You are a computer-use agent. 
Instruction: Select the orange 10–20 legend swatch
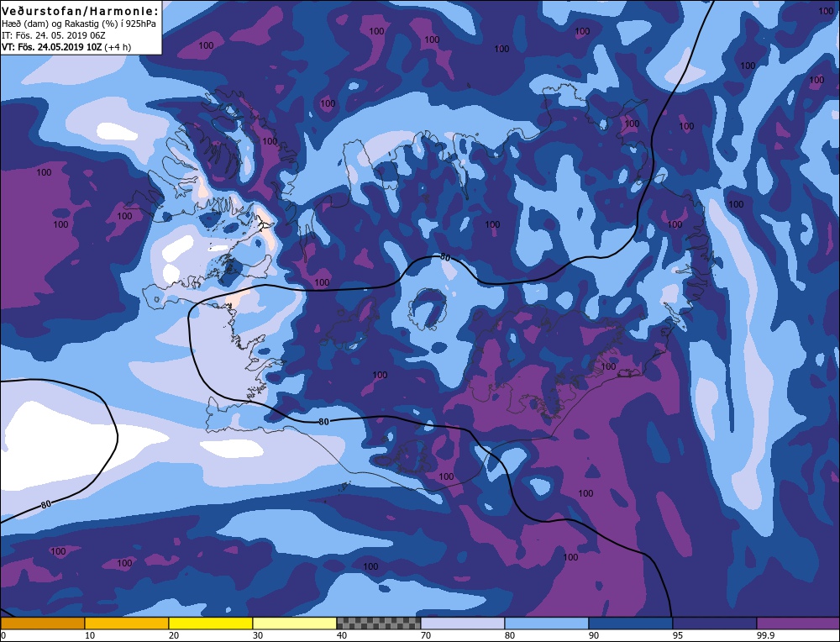tap(127, 624)
